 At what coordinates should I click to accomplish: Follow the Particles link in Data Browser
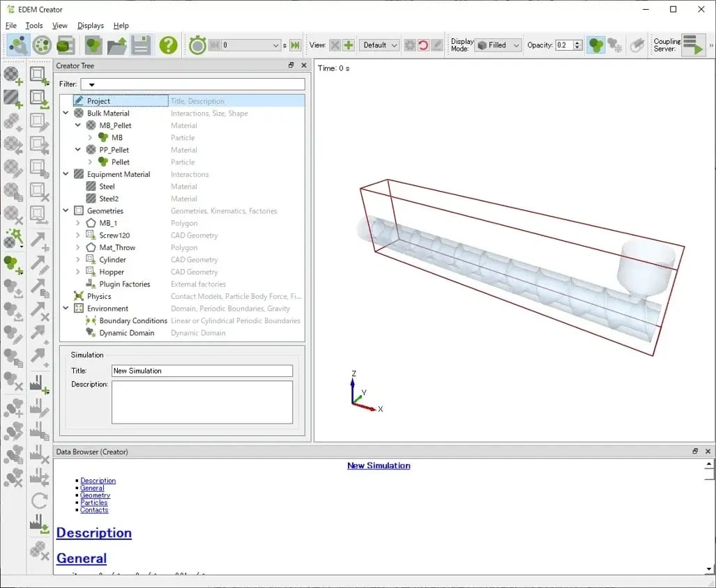(x=94, y=502)
